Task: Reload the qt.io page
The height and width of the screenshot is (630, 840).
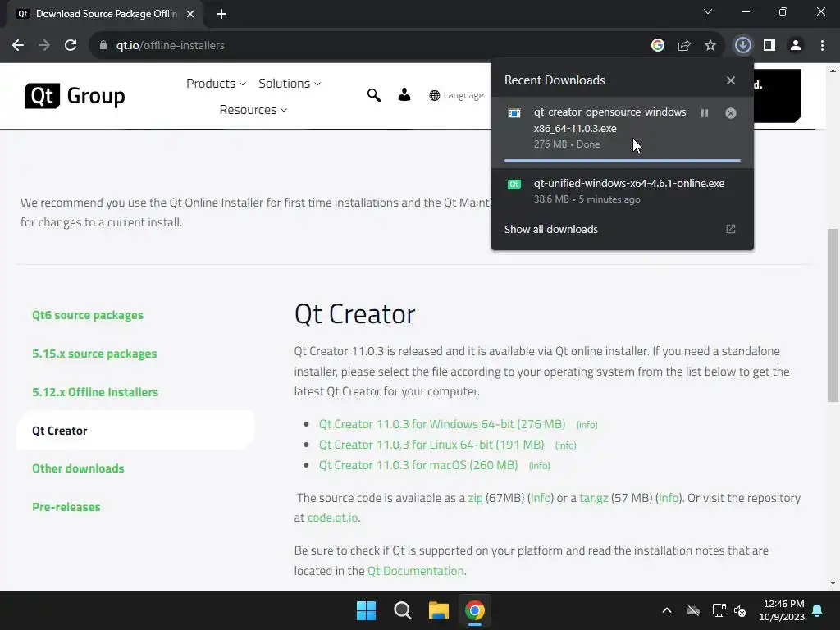Action: tap(71, 46)
